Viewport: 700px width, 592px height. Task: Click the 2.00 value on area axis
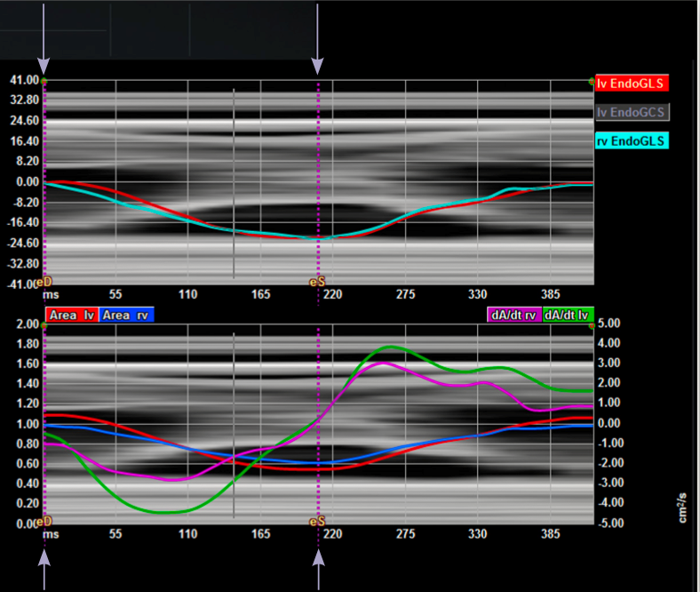pos(28,324)
